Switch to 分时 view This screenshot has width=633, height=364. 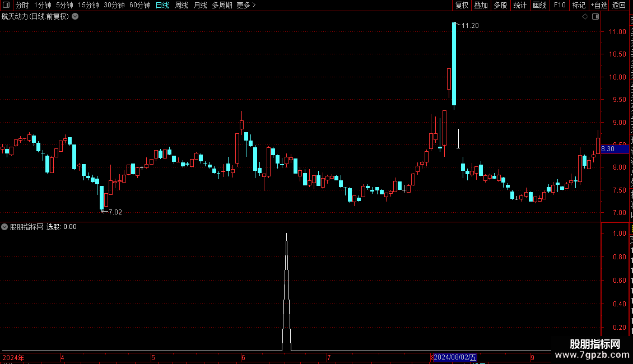22,5
